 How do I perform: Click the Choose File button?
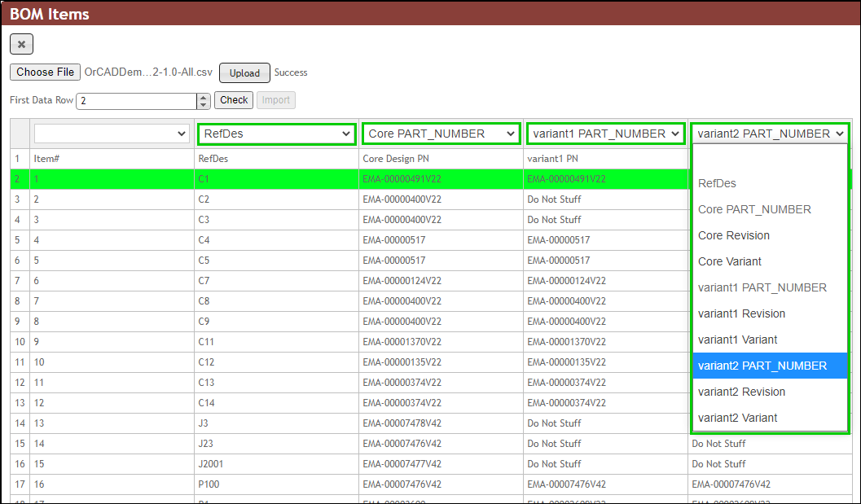[45, 72]
